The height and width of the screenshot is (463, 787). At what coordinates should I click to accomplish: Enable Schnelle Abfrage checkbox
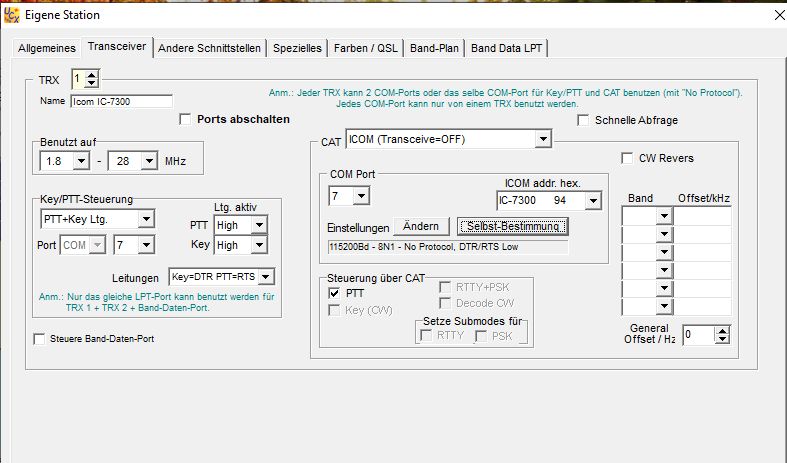583,121
